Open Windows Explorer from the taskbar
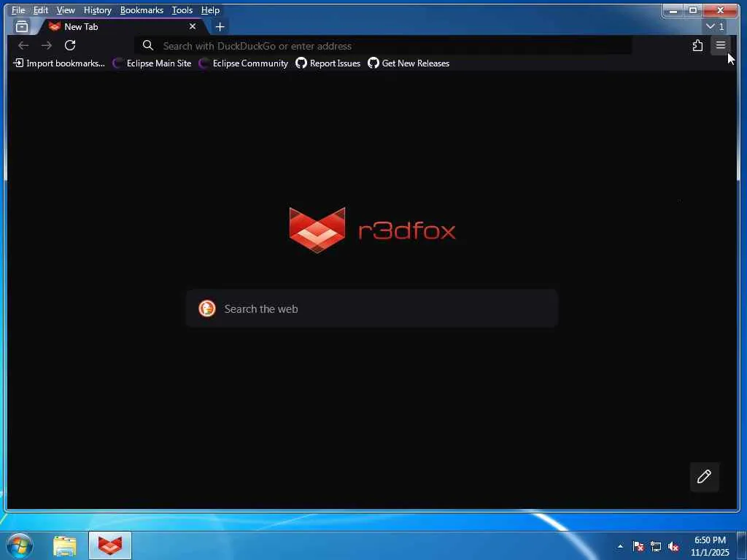The image size is (747, 560). point(65,545)
